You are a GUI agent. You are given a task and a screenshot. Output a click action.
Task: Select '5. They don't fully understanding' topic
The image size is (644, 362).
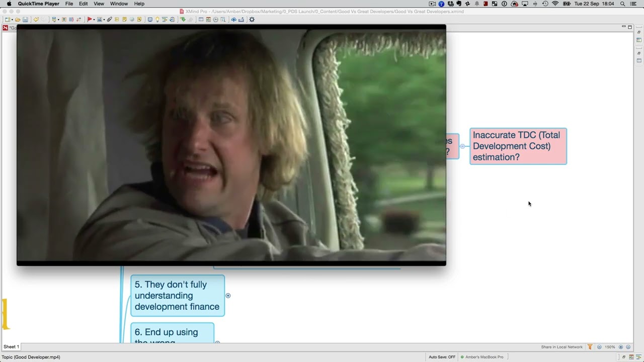(178, 296)
